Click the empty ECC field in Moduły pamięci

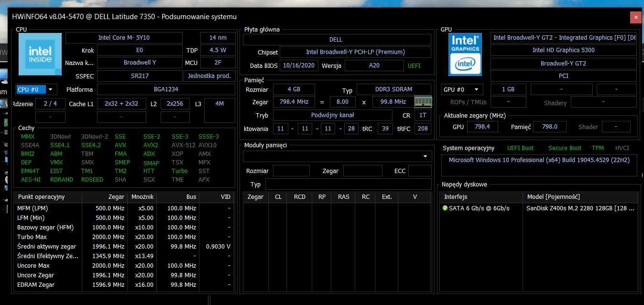click(420, 171)
